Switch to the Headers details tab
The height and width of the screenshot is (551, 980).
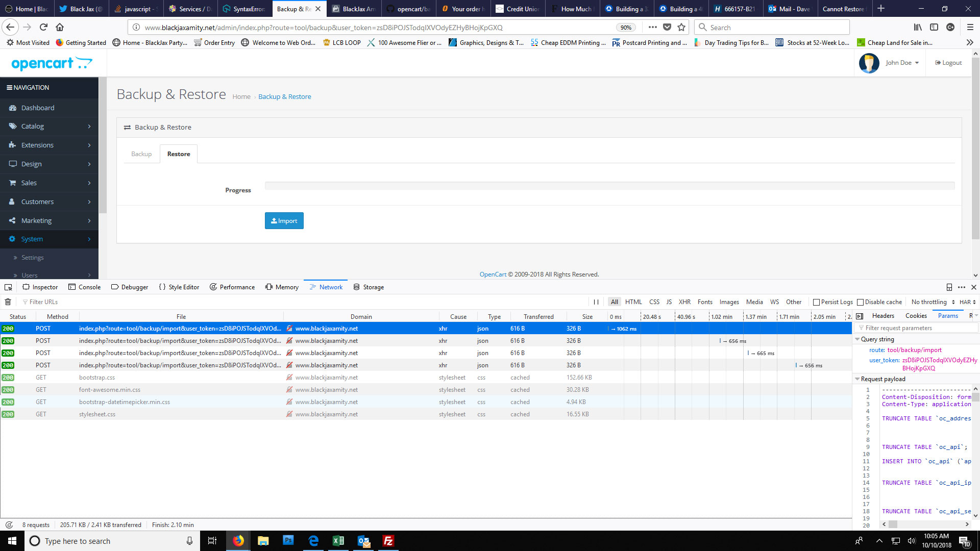[883, 316]
